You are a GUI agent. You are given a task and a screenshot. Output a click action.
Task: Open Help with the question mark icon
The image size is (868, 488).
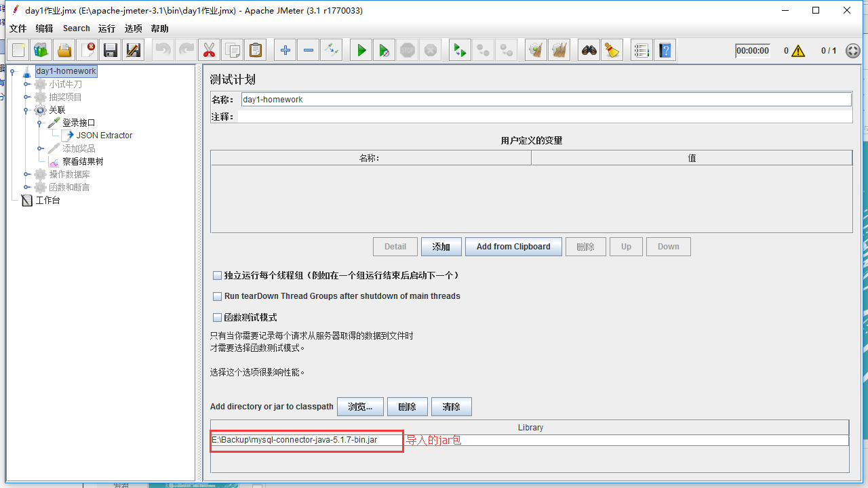pos(665,50)
